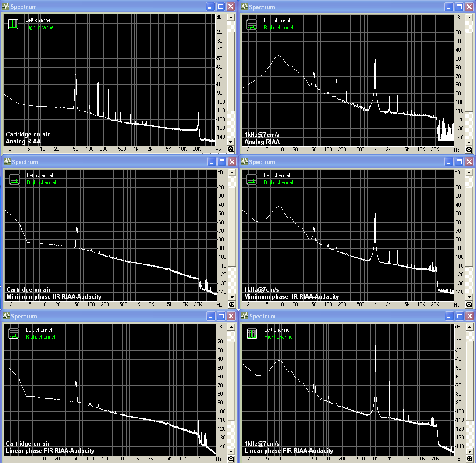The width and height of the screenshot is (476, 464).
Task: Click 'Left channel' legend in 1kHz@7cm/s Analog RIAA window
Action: 277,20
